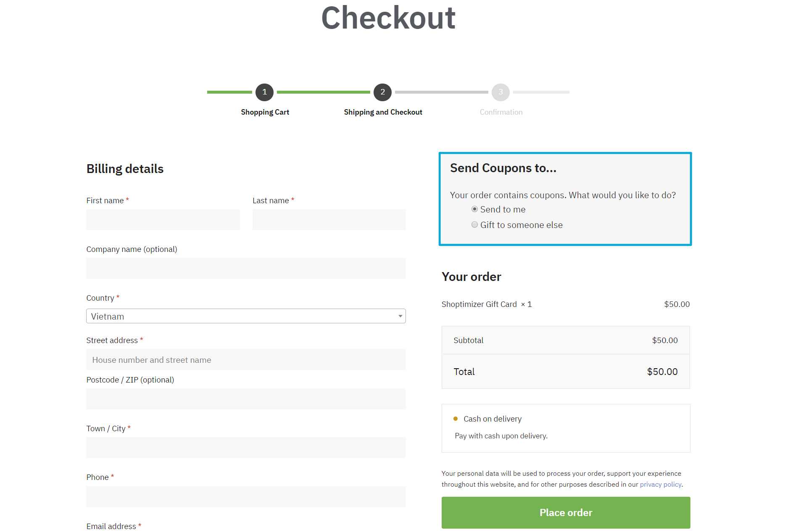This screenshot has height=532, width=798.
Task: Focus the Postcode / ZIP field
Action: coord(246,399)
